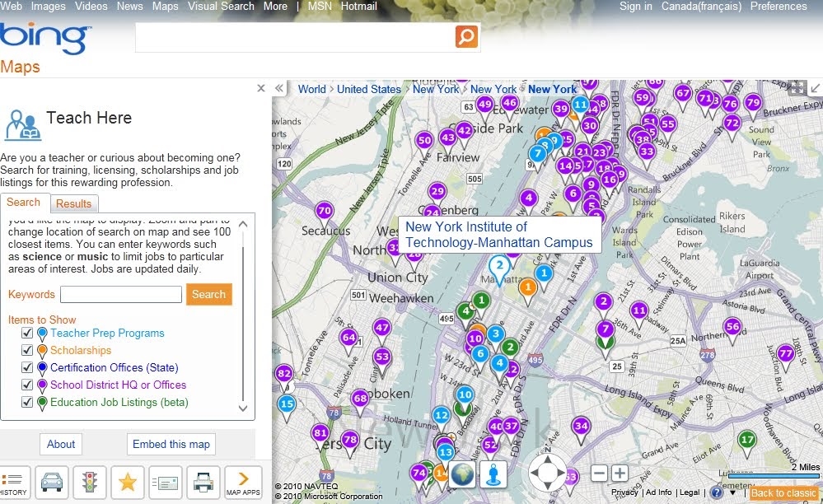Click the map zoom out minus control
Image resolution: width=823 pixels, height=504 pixels.
coord(600,474)
